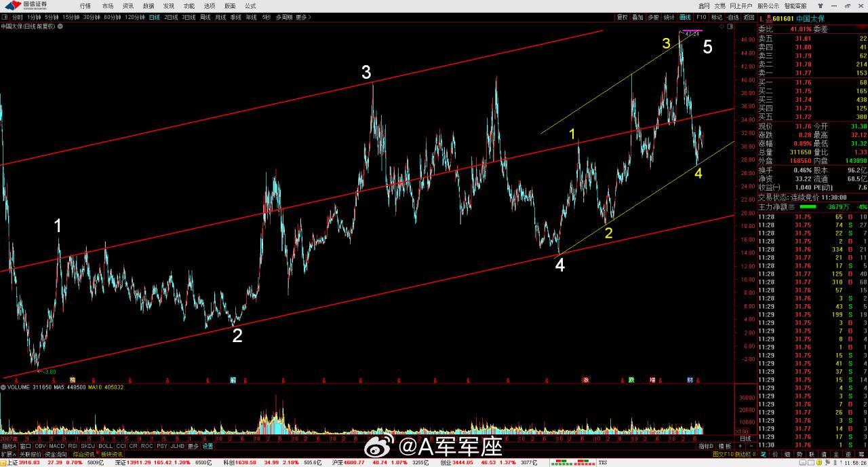
Task: Select the CCI indicator
Action: [x=121, y=446]
